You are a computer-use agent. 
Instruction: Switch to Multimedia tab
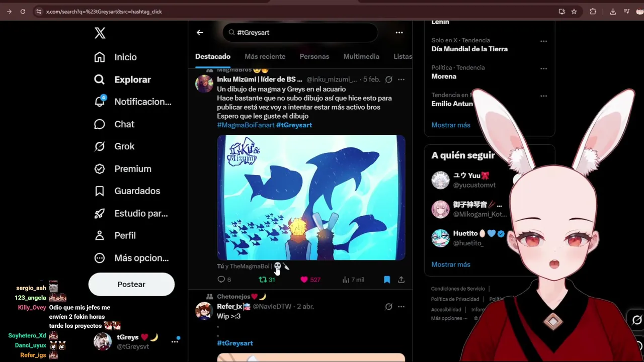(361, 56)
